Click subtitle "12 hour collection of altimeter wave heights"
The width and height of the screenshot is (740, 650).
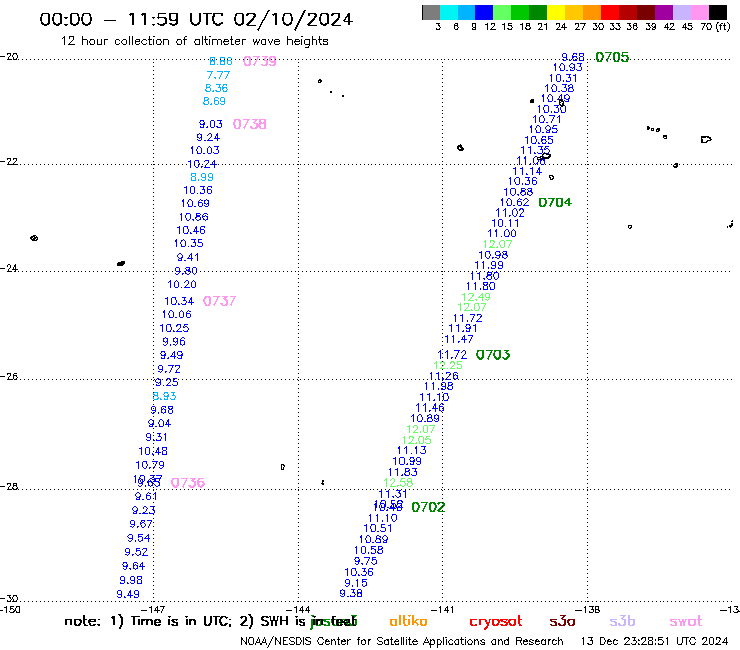194,41
